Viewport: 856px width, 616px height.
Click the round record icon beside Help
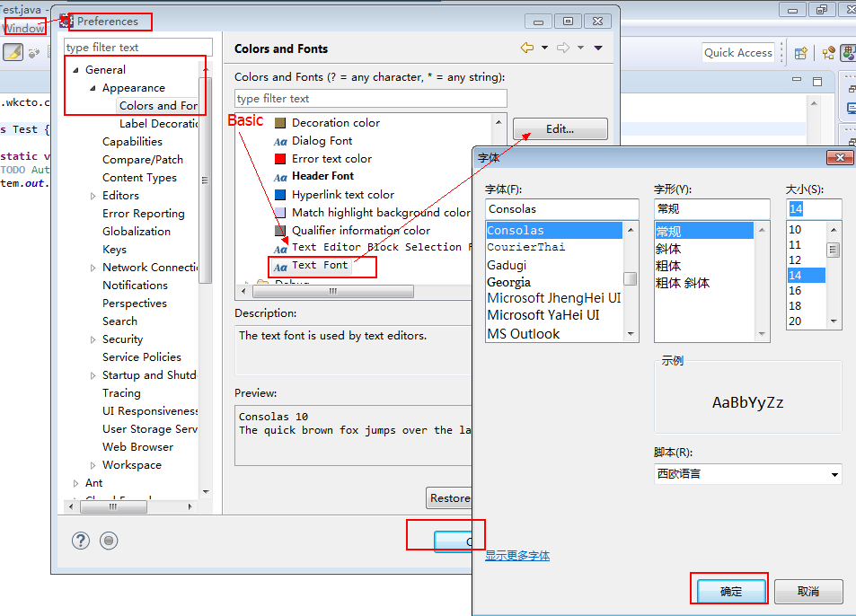(109, 540)
